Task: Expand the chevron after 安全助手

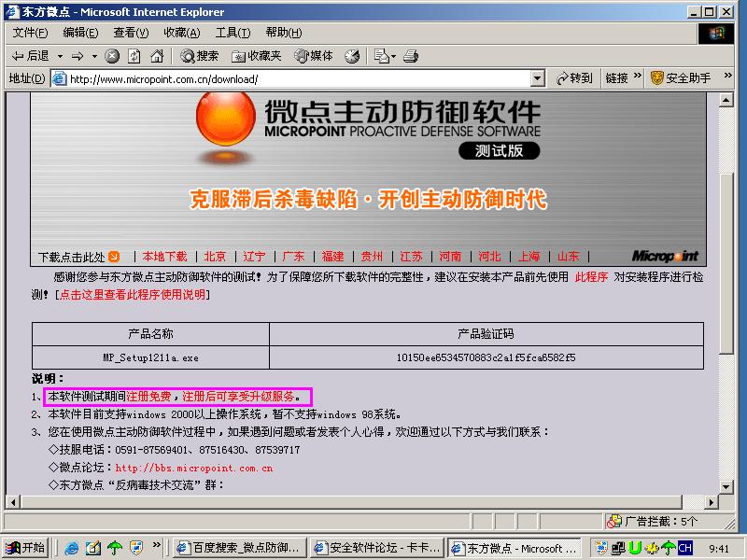Action: click(727, 76)
